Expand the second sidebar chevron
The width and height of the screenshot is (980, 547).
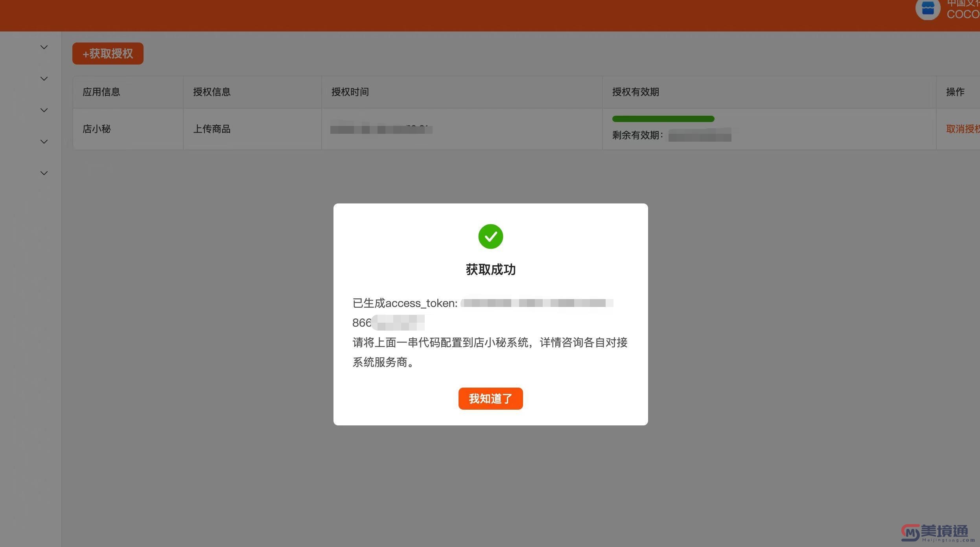44,79
